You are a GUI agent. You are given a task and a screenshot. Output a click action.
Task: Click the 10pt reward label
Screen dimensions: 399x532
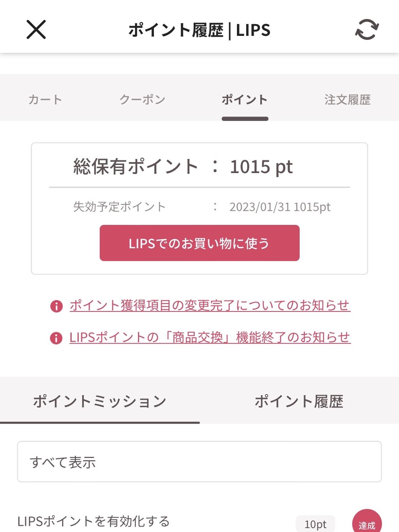tap(315, 524)
